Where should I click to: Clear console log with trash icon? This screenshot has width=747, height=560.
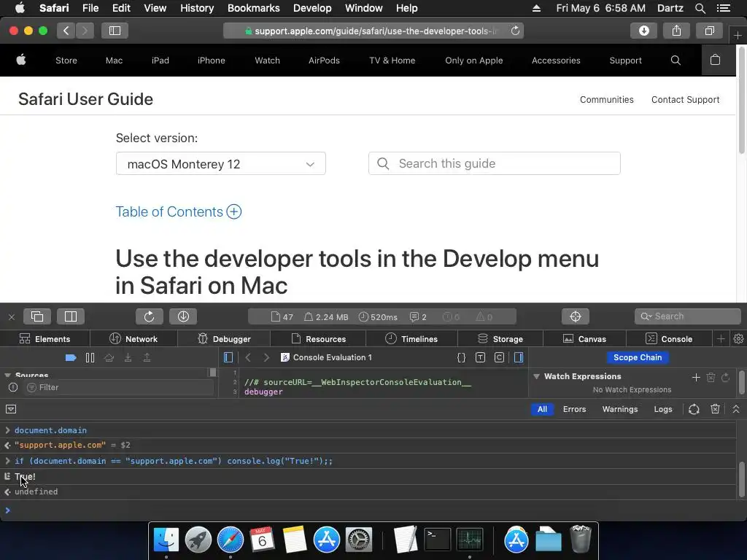coord(715,409)
